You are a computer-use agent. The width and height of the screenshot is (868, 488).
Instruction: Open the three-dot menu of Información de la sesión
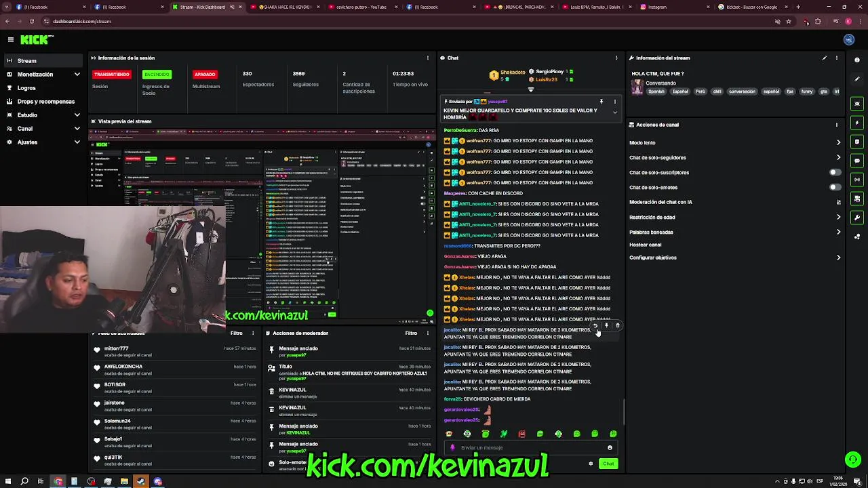(428, 58)
